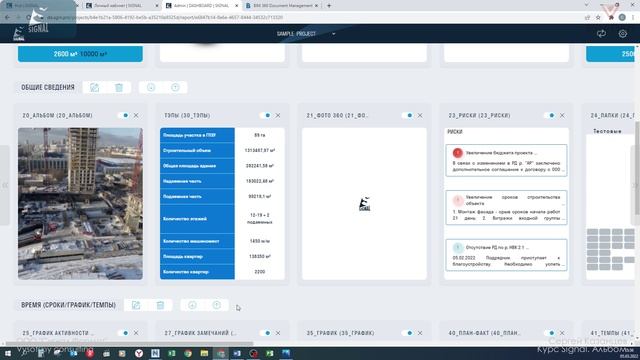Open the Windows Start menu
The width and height of the screenshot is (640, 360).
click(7, 353)
